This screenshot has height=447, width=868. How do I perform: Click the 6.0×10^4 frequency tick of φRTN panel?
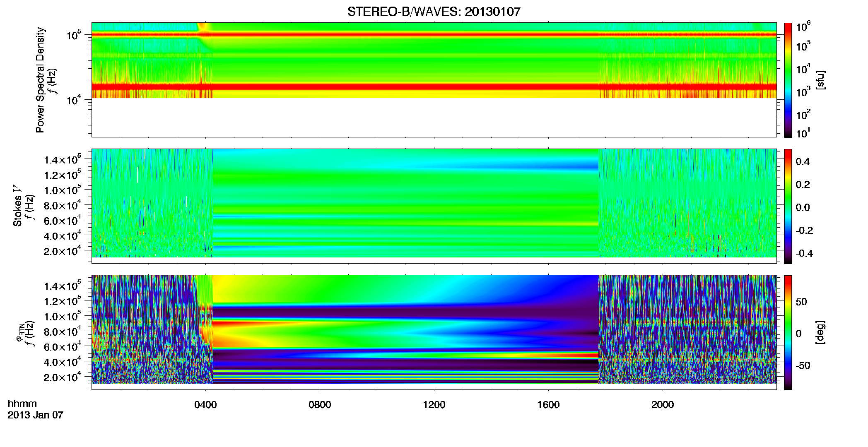pyautogui.click(x=63, y=346)
